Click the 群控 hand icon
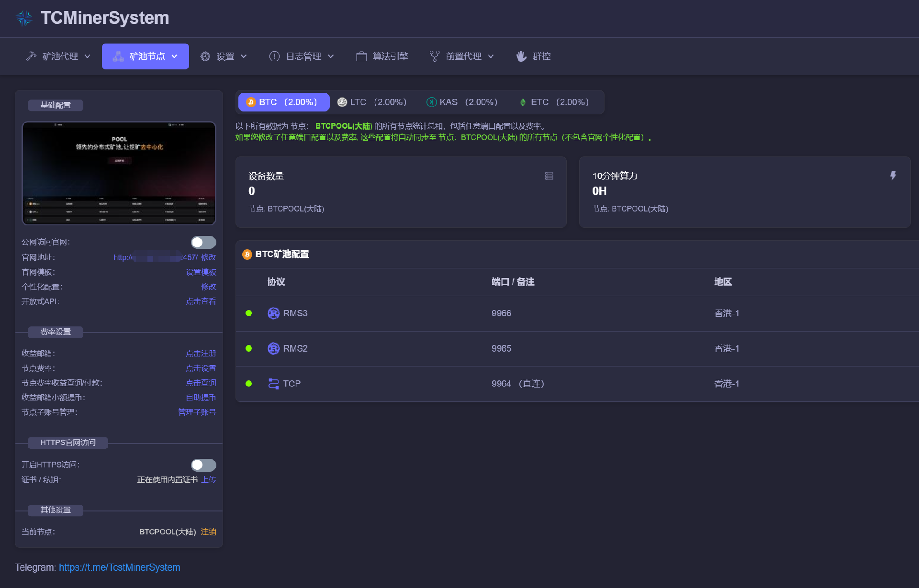 click(x=521, y=56)
